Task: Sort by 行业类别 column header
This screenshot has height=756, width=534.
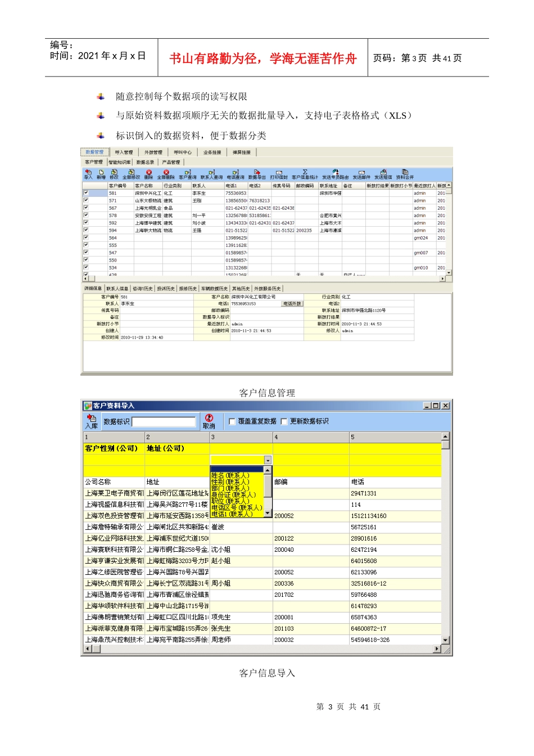Action: (177, 186)
